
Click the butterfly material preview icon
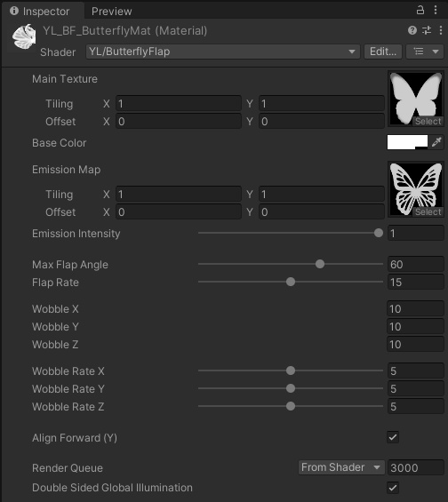[x=24, y=36]
